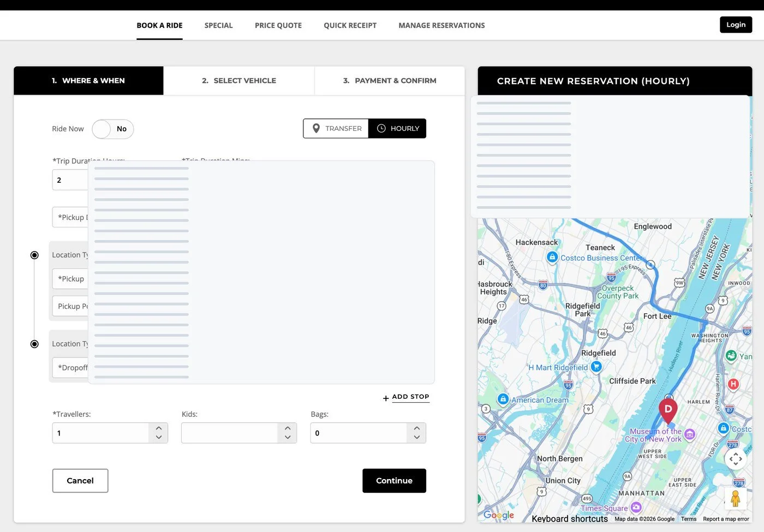
Task: Click the red D destination map marker
Action: click(x=668, y=410)
